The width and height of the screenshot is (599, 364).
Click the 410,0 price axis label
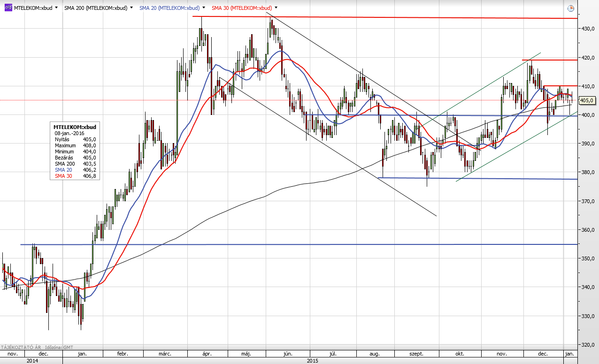pos(589,86)
